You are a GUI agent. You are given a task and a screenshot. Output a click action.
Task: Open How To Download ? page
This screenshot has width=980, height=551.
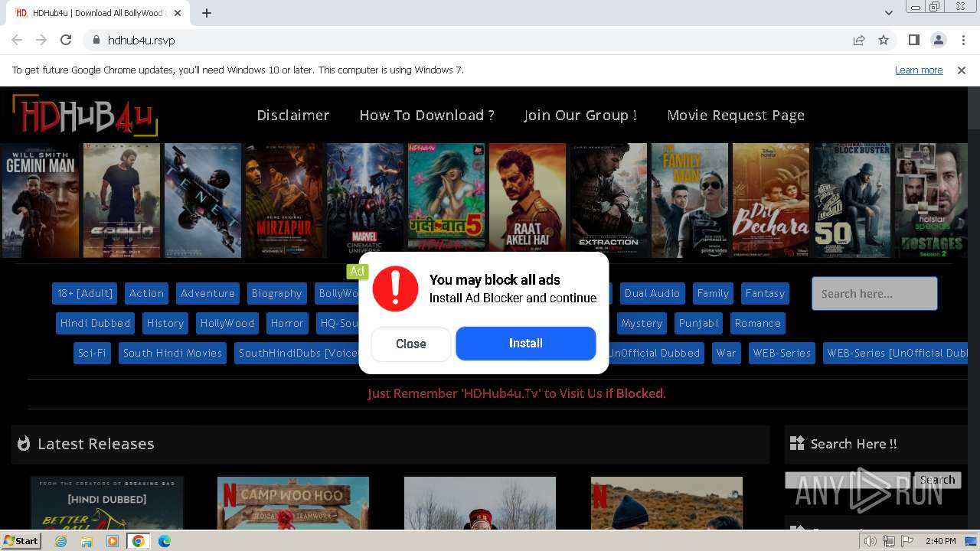(x=426, y=115)
